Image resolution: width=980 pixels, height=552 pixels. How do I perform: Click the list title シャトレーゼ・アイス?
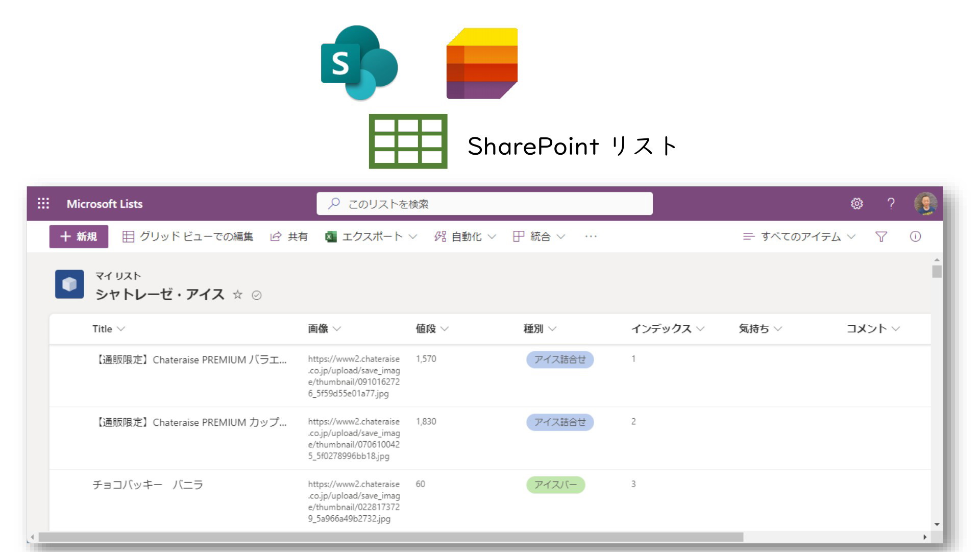coord(160,295)
